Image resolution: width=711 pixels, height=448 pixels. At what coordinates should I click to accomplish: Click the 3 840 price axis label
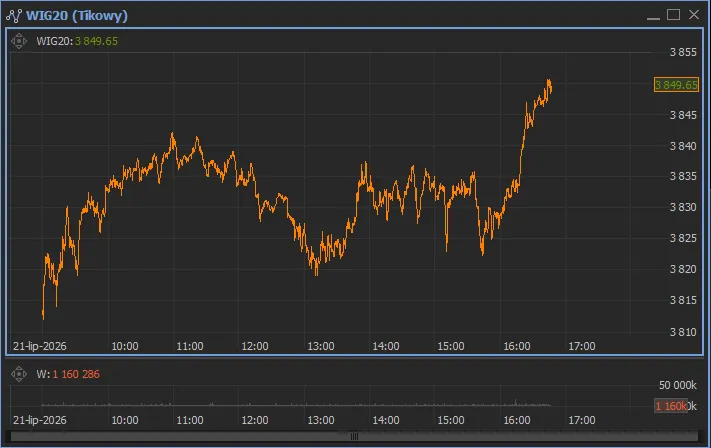tap(683, 146)
